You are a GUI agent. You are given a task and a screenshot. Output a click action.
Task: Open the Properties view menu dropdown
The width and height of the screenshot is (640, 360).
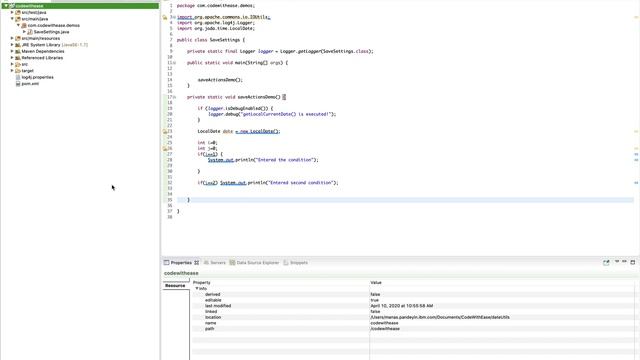coord(617,262)
